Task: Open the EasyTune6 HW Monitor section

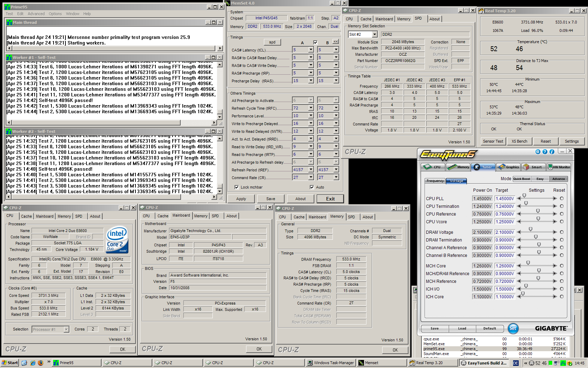Action: [559, 167]
